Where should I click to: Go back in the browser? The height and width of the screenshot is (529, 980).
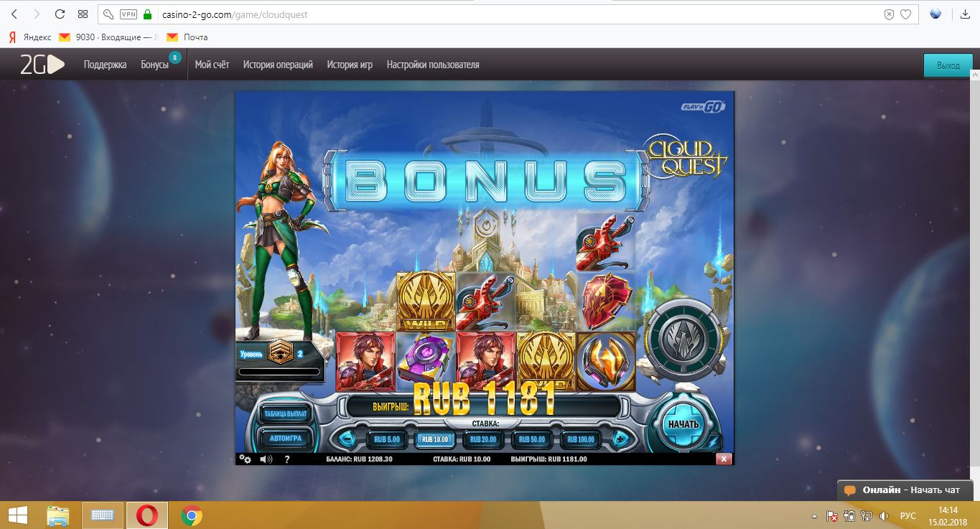tap(14, 14)
